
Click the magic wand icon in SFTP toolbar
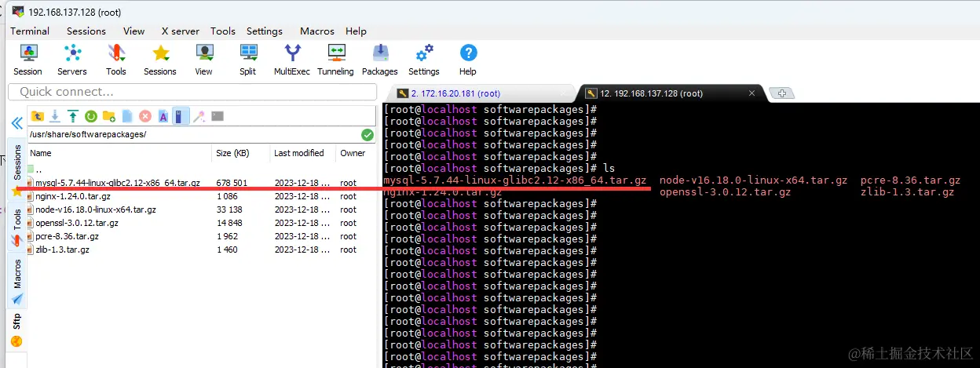[199, 116]
